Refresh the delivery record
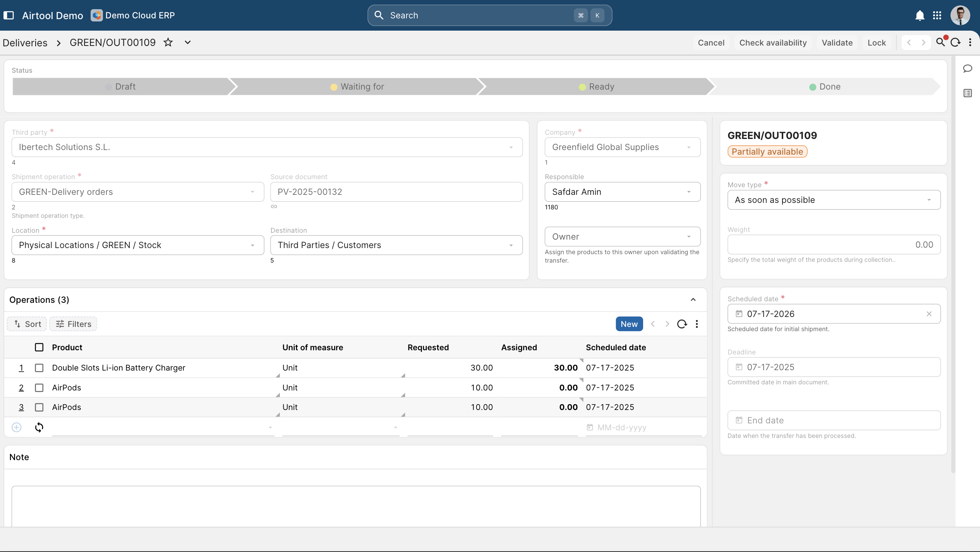 [x=955, y=42]
